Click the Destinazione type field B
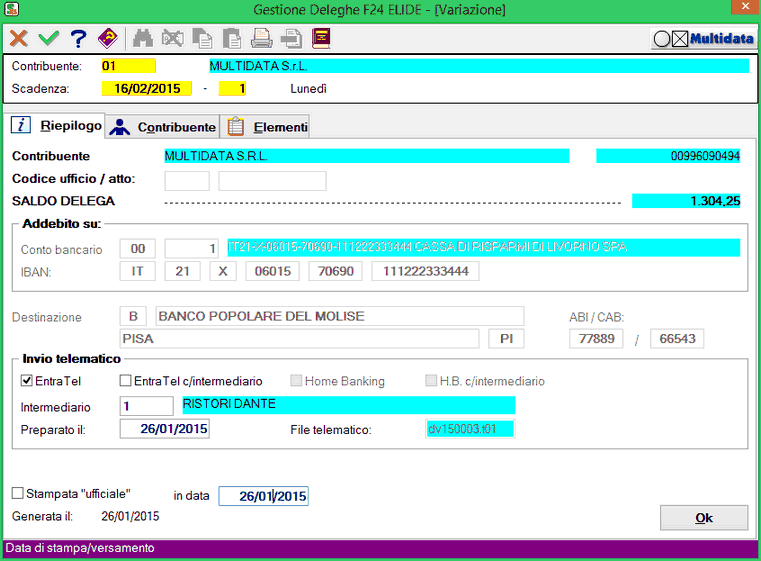 point(133,316)
